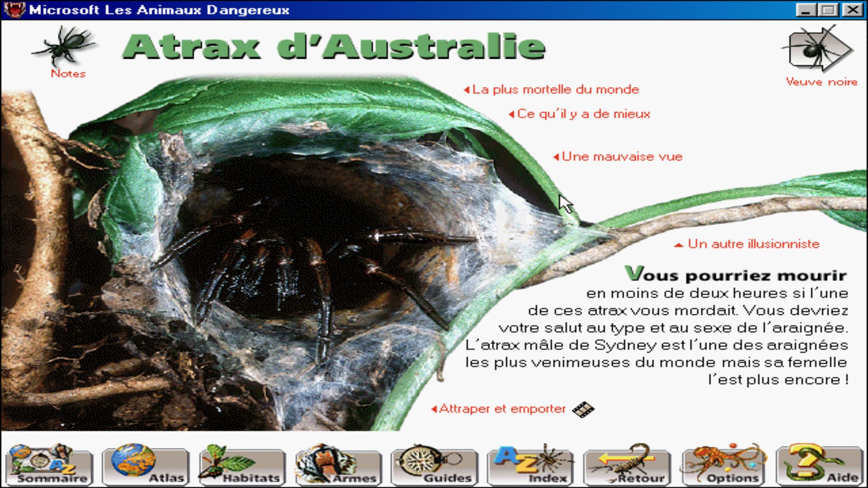The image size is (868, 488).
Task: Click the application icon in title bar
Action: point(14,9)
